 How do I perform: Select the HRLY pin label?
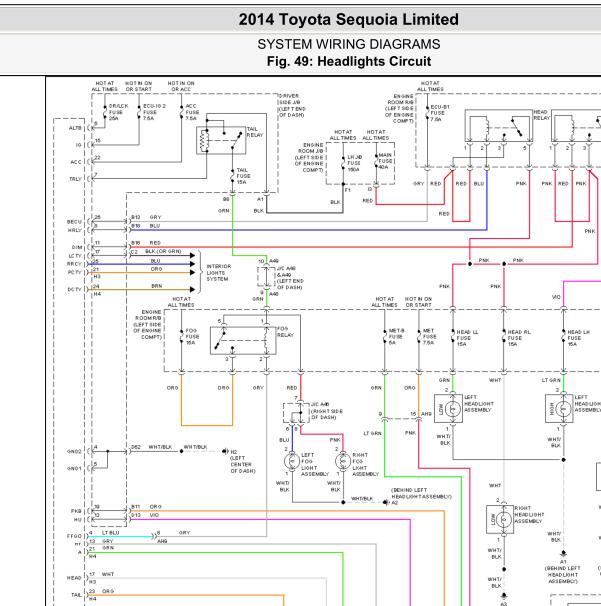pos(75,230)
